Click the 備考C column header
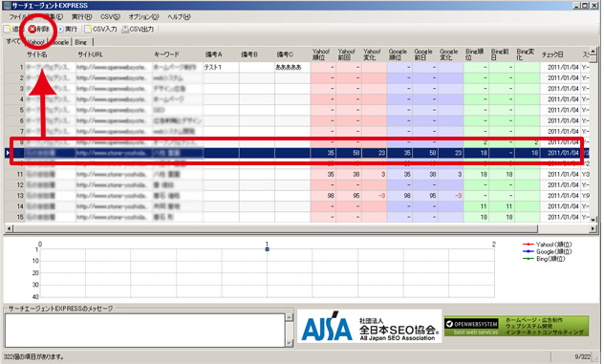The image size is (604, 364). [292, 54]
